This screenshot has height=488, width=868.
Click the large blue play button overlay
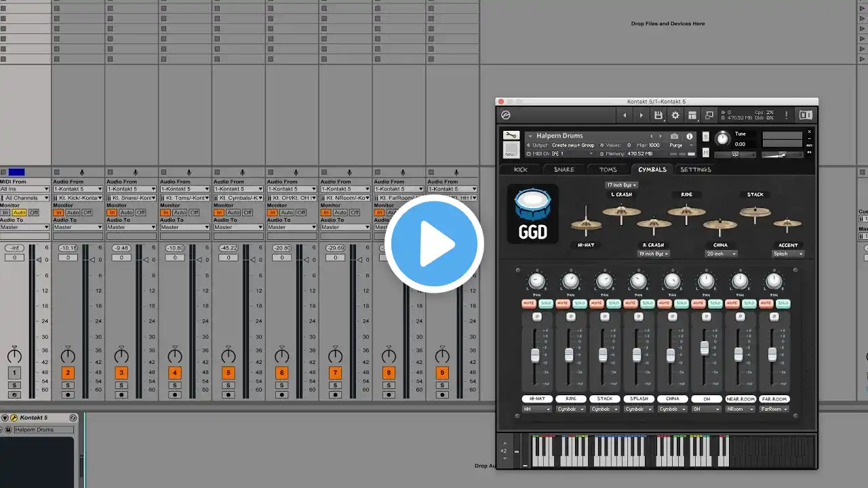(434, 244)
